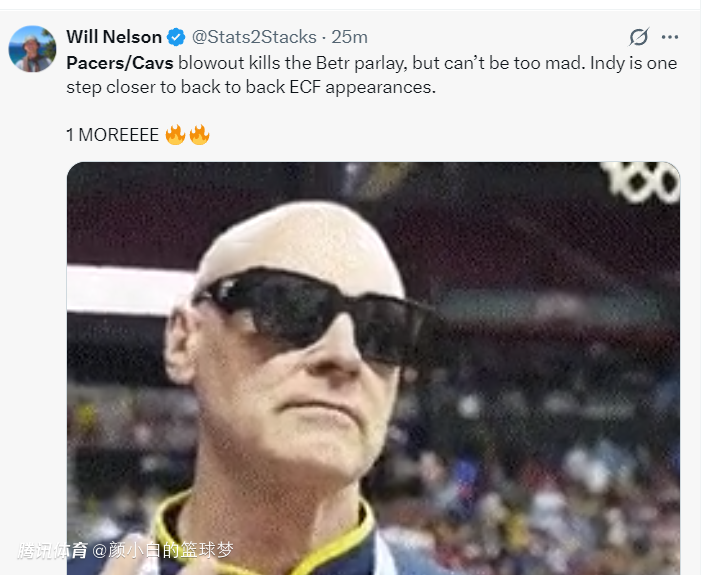Click the "ECF appearances" line of the tweet
The height and width of the screenshot is (575, 706).
362,87
